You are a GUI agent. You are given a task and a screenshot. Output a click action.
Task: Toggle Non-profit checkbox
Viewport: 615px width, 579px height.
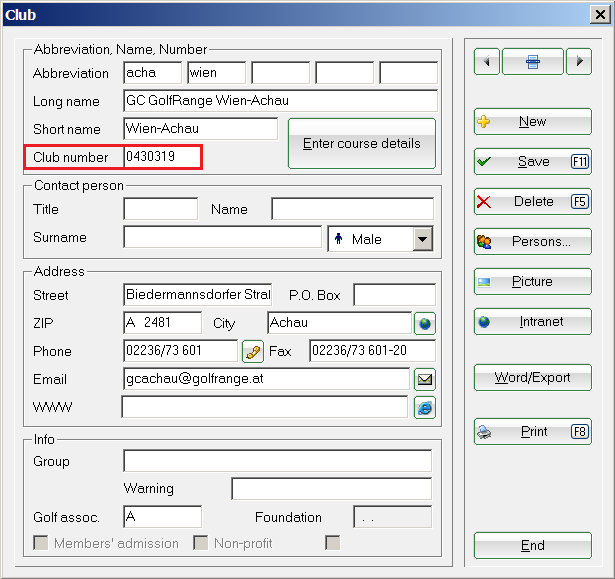(x=201, y=543)
